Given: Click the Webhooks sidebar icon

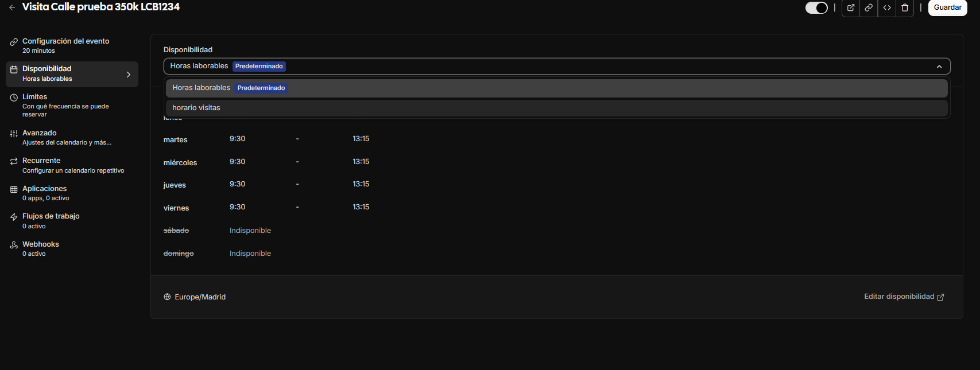Looking at the screenshot, I should pyautogui.click(x=14, y=245).
